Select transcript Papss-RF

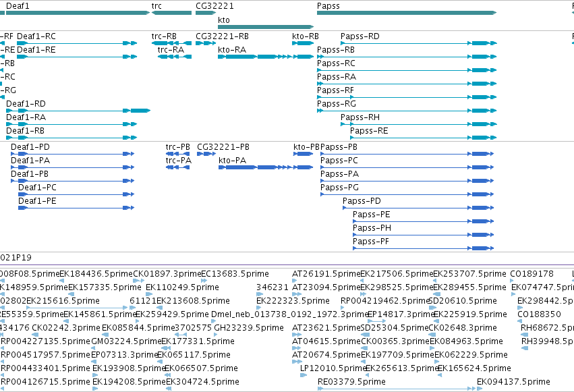[x=335, y=90]
